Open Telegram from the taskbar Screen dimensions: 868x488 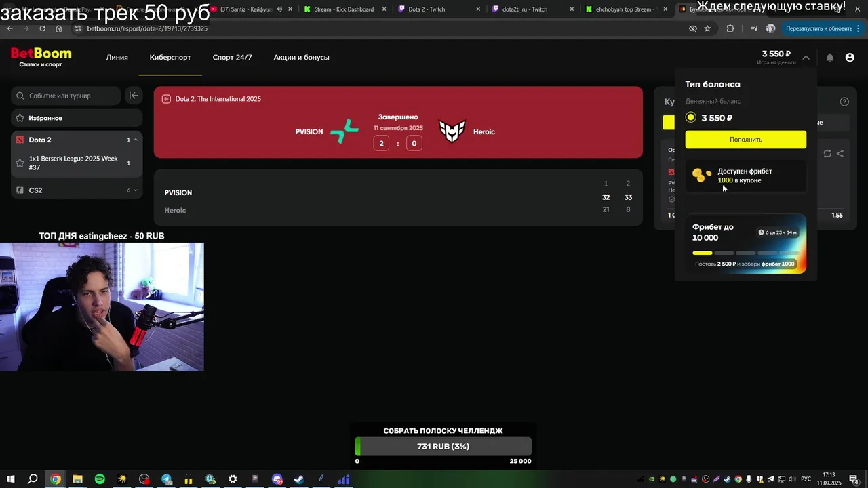click(166, 479)
